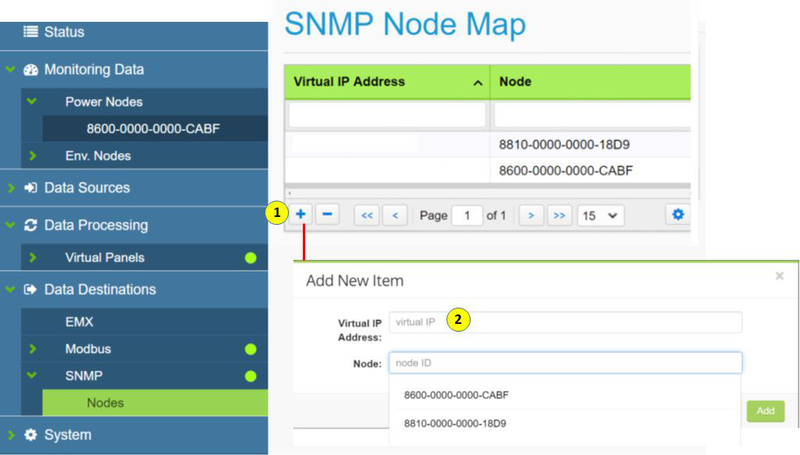Go to next page in table
Image resolution: width=800 pixels, height=455 pixels.
click(x=532, y=215)
